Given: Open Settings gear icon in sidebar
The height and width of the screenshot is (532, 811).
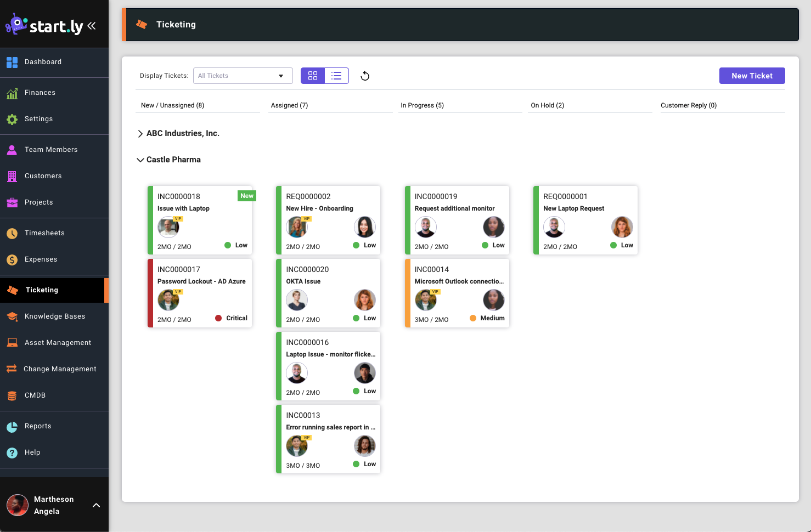Looking at the screenshot, I should tap(12, 119).
